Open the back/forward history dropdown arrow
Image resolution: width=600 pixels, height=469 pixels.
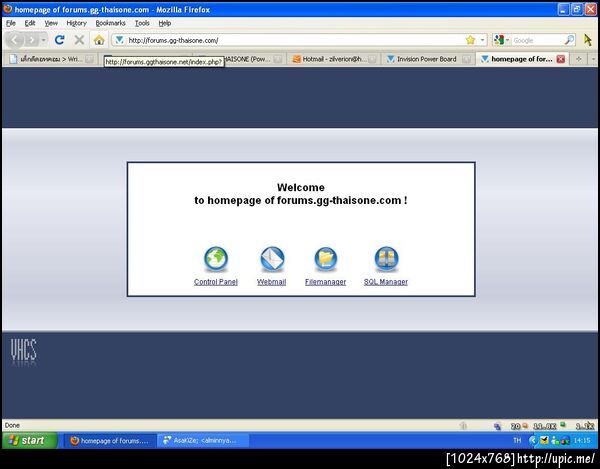coord(44,40)
